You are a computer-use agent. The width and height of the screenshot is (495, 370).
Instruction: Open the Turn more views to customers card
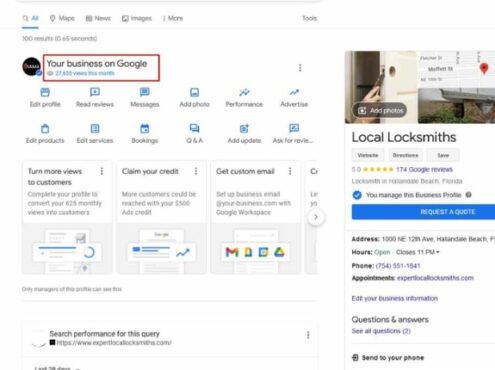pos(67,217)
